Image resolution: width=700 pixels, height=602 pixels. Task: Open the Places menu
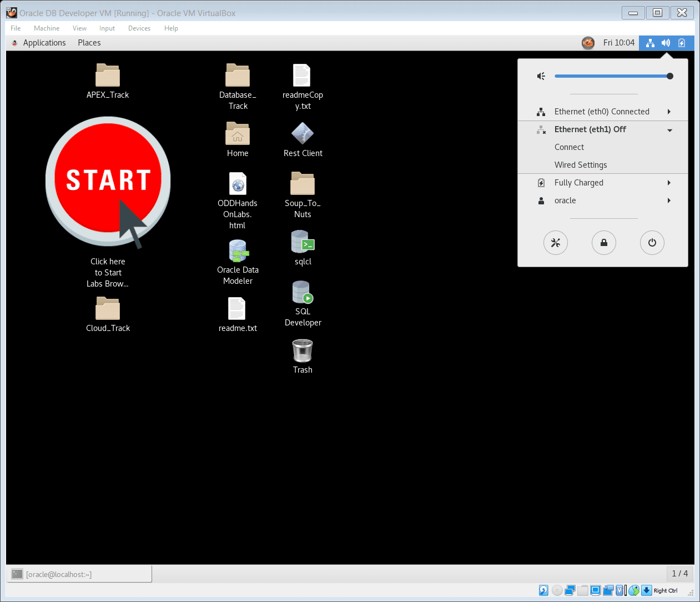89,43
